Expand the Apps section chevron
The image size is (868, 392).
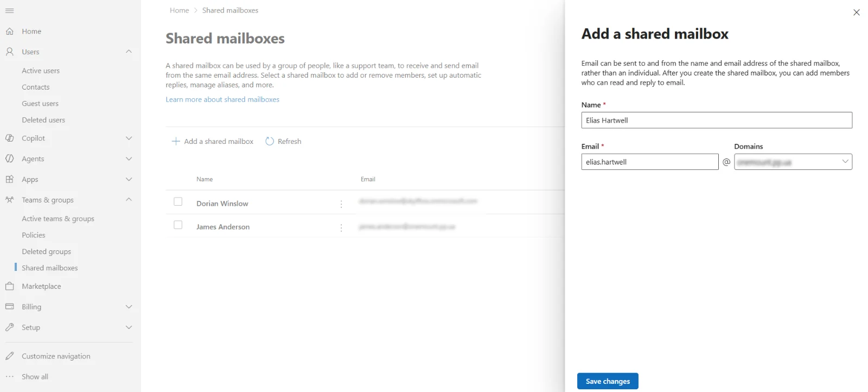point(129,179)
